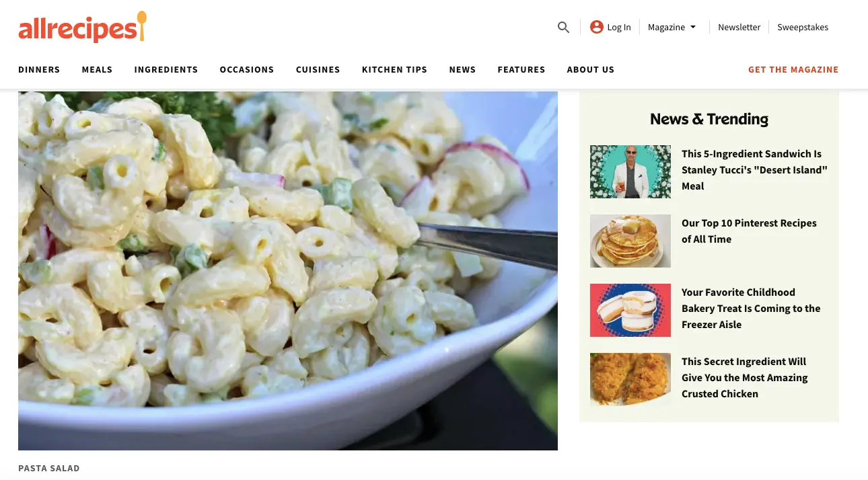
Task: Open the Newsletter link
Action: 739,28
